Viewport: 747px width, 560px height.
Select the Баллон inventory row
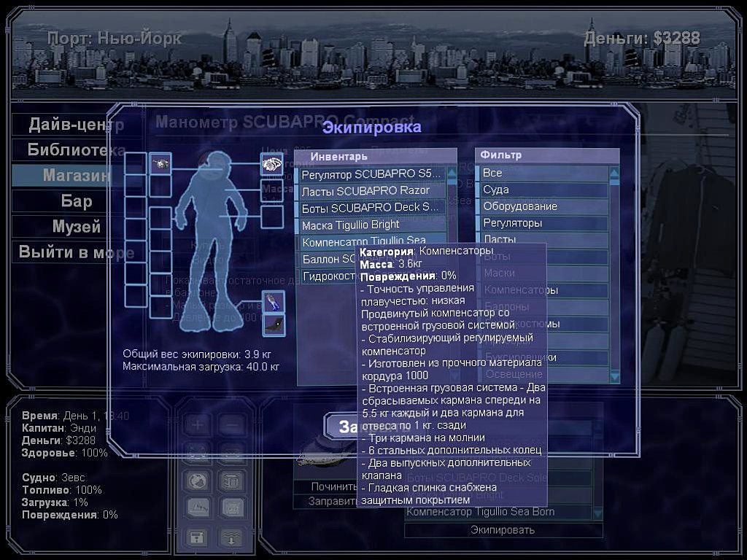pyautogui.click(x=328, y=259)
